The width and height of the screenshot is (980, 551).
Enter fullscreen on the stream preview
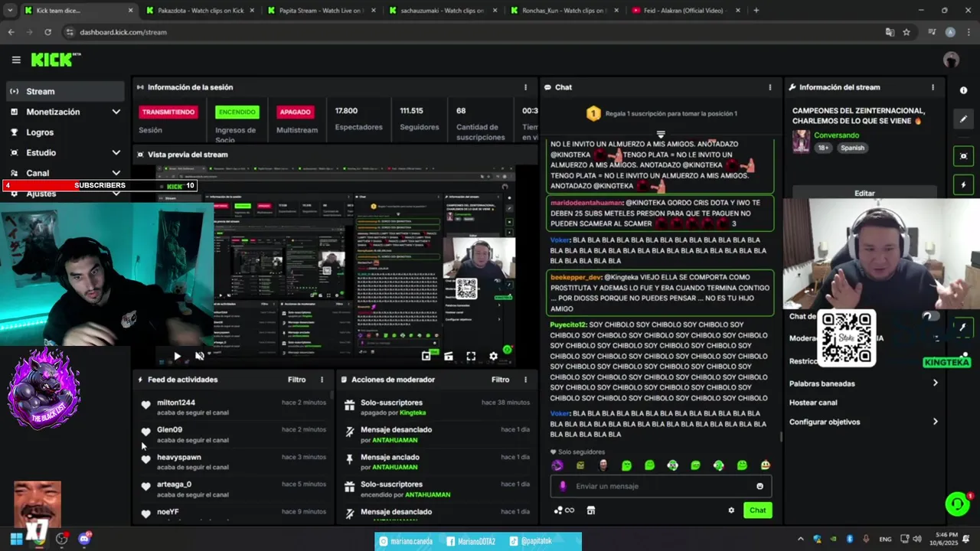click(x=471, y=356)
